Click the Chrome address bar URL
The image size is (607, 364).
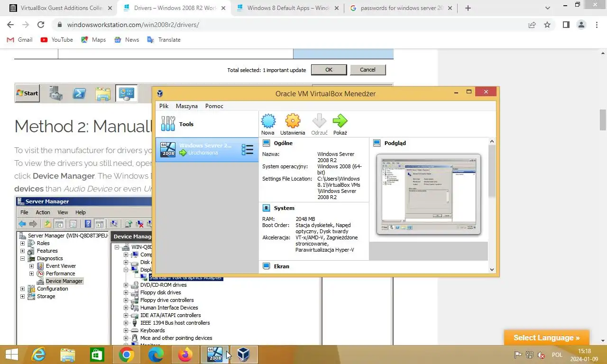pyautogui.click(x=133, y=25)
